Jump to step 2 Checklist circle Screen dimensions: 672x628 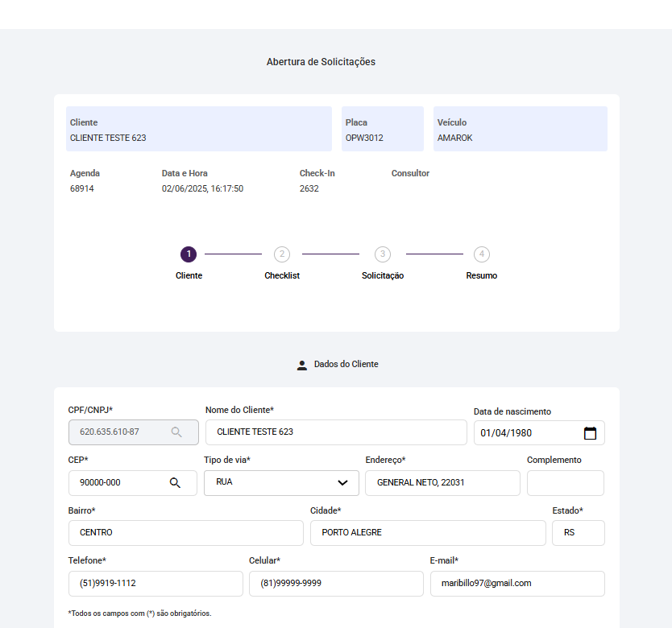281,254
